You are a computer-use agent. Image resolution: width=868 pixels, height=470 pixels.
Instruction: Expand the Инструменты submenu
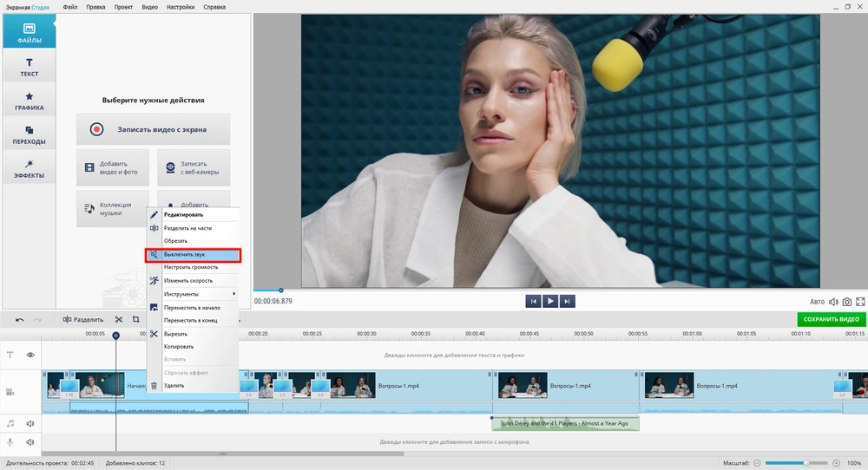click(x=193, y=294)
